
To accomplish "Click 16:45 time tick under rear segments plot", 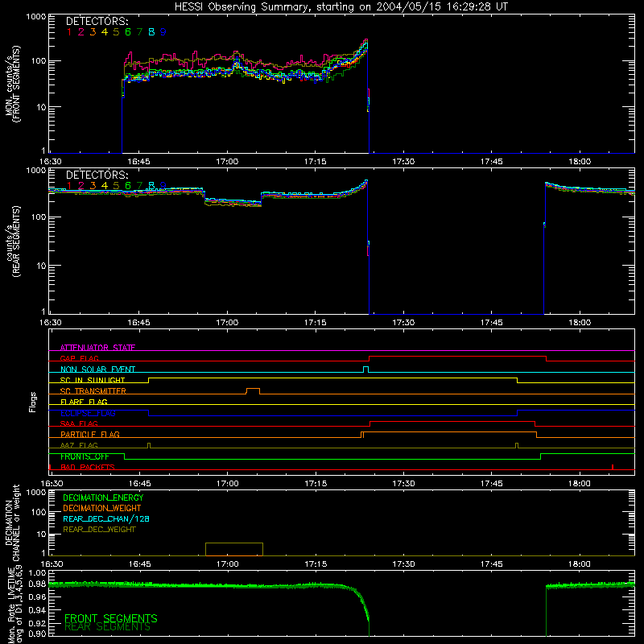I will tap(138, 323).
